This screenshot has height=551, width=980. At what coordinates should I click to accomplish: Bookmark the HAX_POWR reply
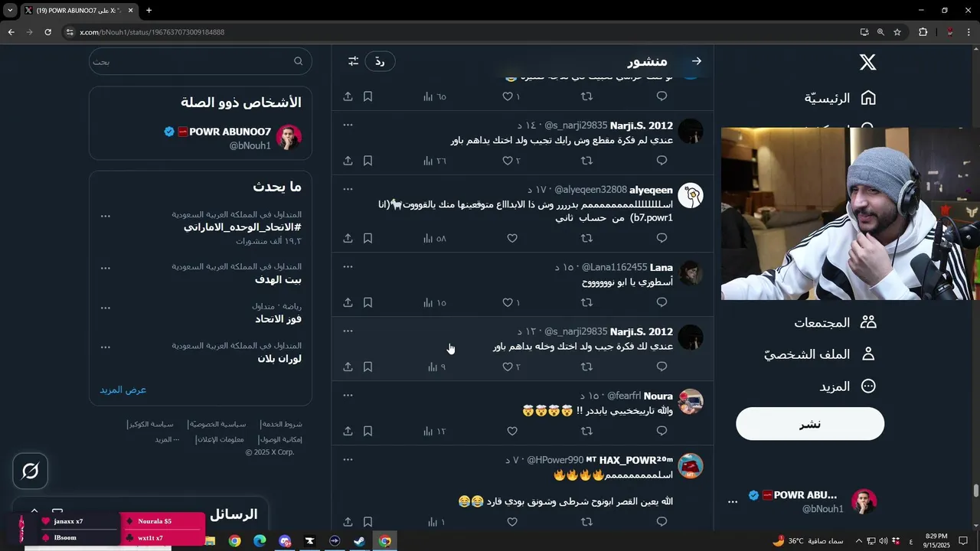pos(367,522)
